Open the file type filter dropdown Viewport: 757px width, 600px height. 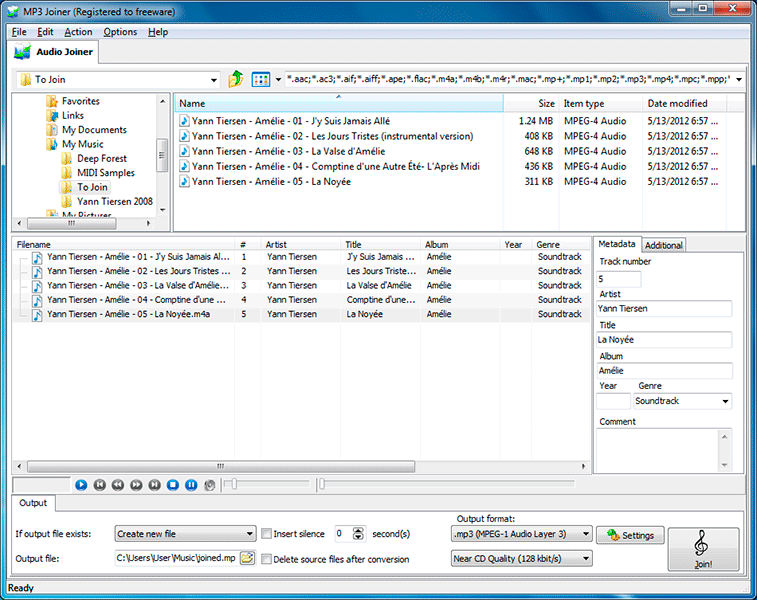click(739, 79)
